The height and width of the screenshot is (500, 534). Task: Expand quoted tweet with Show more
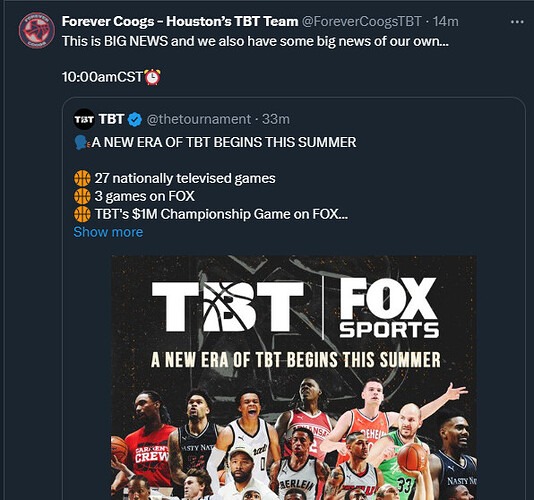coord(108,232)
